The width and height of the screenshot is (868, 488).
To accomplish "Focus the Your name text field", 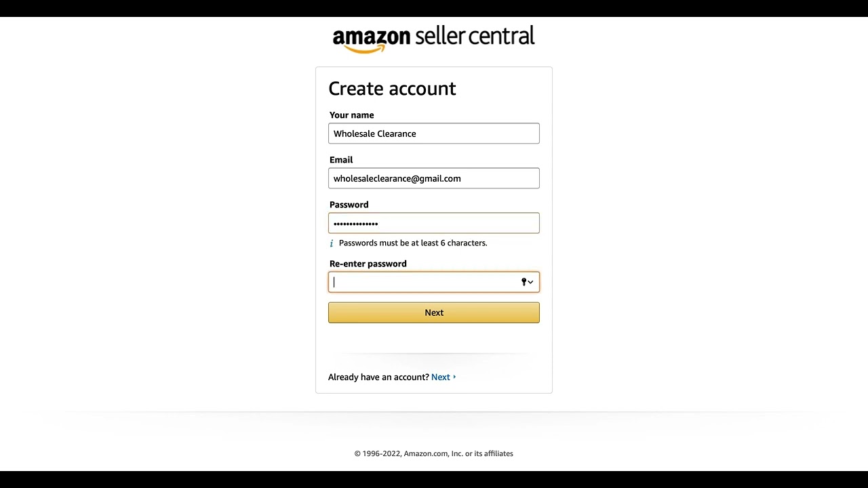I will pyautogui.click(x=433, y=134).
